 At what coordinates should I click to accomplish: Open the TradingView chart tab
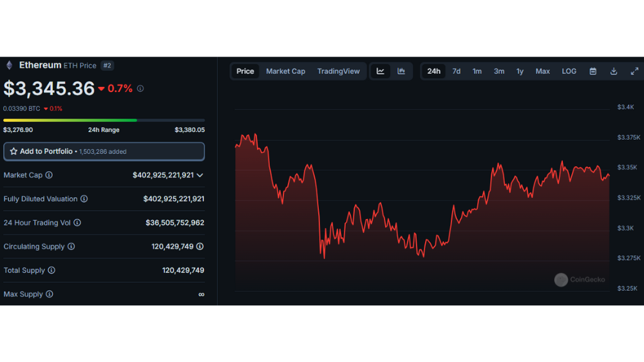(x=339, y=71)
